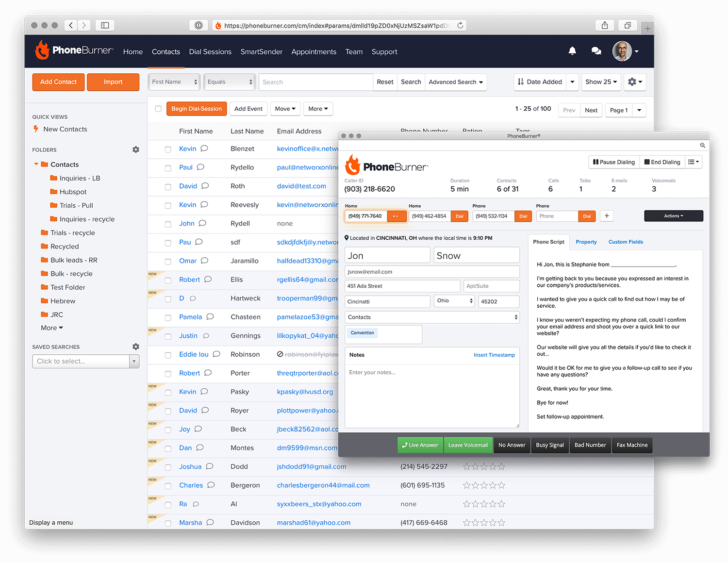Image resolution: width=728 pixels, height=563 pixels.
Task: Click the plus button to add phone
Action: pyautogui.click(x=607, y=216)
